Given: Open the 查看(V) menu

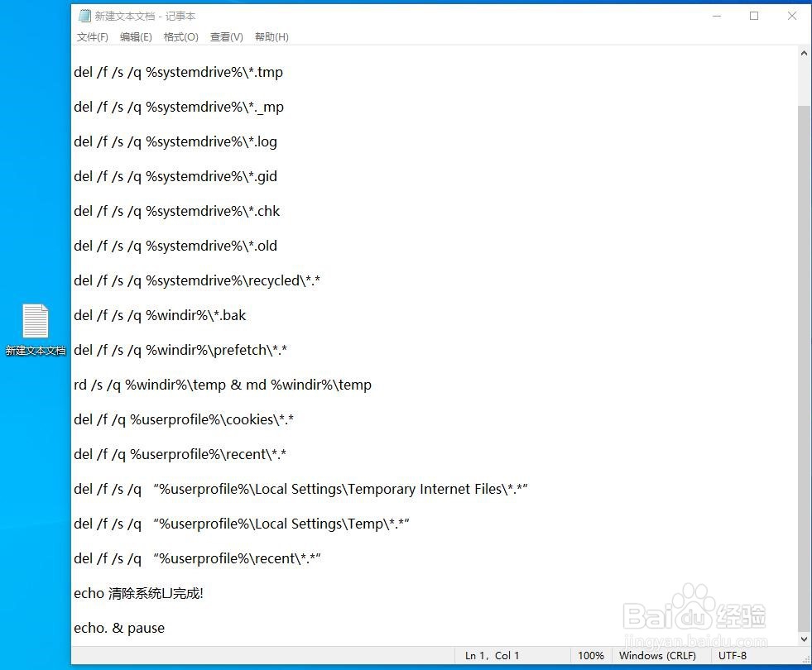Looking at the screenshot, I should click(x=225, y=36).
